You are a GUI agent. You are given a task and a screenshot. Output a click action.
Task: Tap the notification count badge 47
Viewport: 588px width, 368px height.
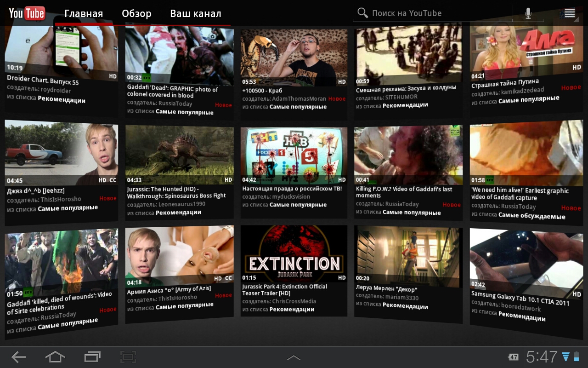click(x=514, y=357)
